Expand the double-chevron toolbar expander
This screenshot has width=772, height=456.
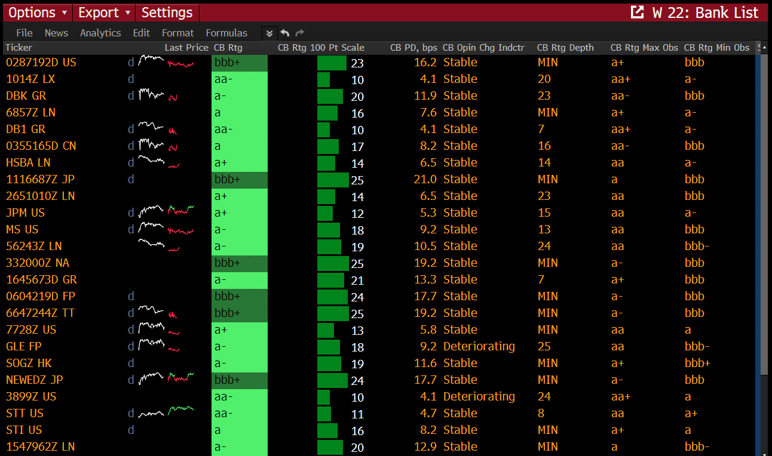[269, 33]
